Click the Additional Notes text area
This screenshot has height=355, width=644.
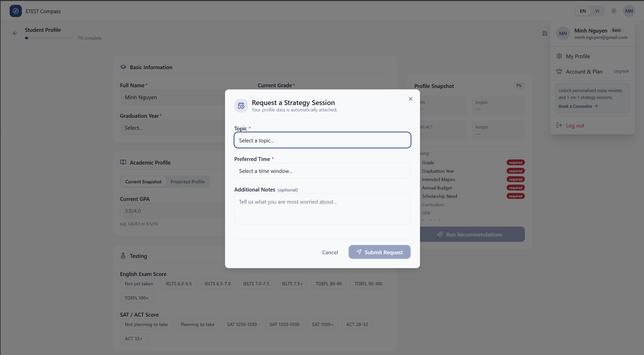click(322, 209)
